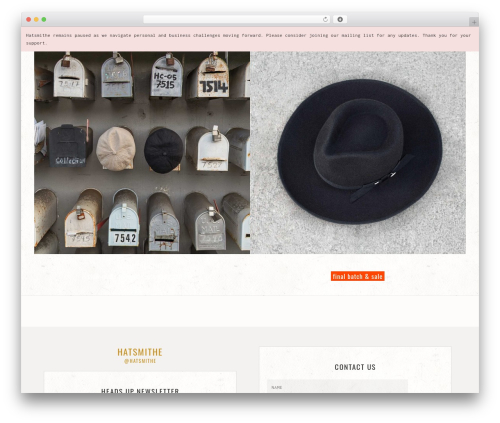Click the green maximize window button
Screen dimensions: 500x423
point(44,20)
